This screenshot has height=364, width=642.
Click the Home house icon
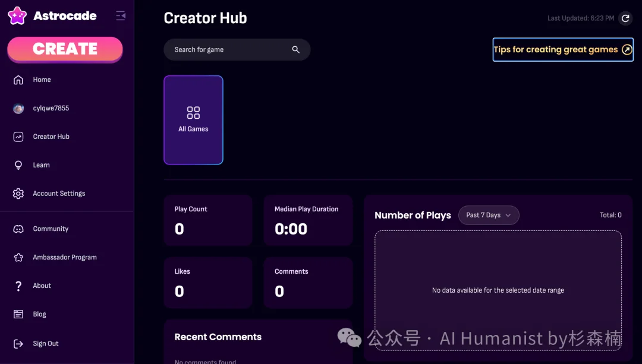pyautogui.click(x=18, y=80)
